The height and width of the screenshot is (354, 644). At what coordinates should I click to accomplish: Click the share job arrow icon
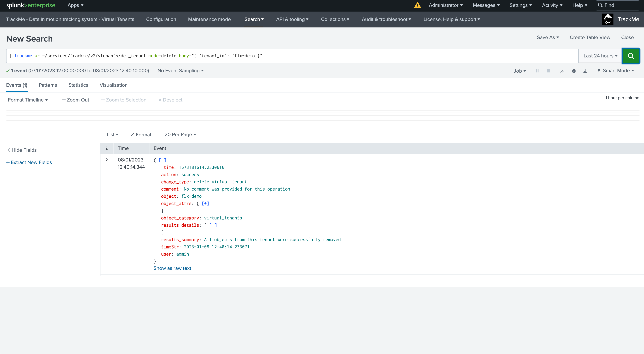point(562,71)
